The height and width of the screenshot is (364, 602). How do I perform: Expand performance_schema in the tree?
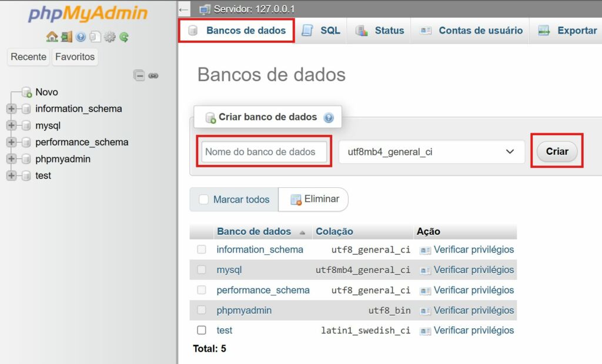click(x=11, y=142)
